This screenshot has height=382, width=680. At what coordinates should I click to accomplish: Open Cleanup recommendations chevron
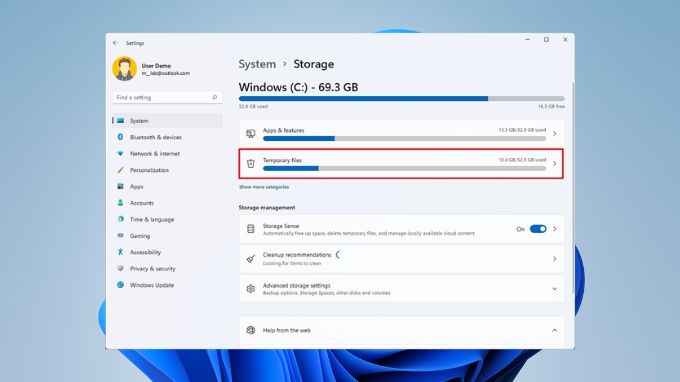tap(555, 259)
